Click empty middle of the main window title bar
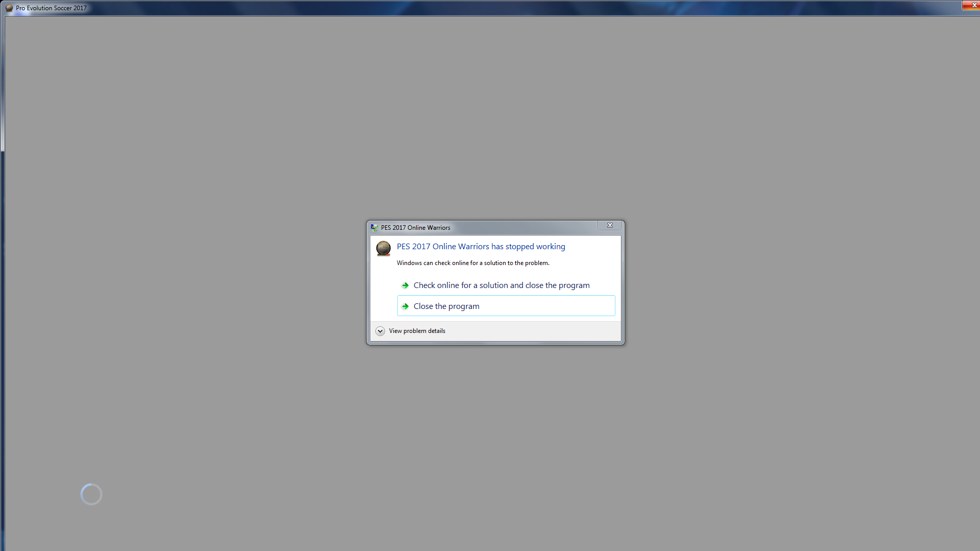The width and height of the screenshot is (980, 551). point(490,8)
